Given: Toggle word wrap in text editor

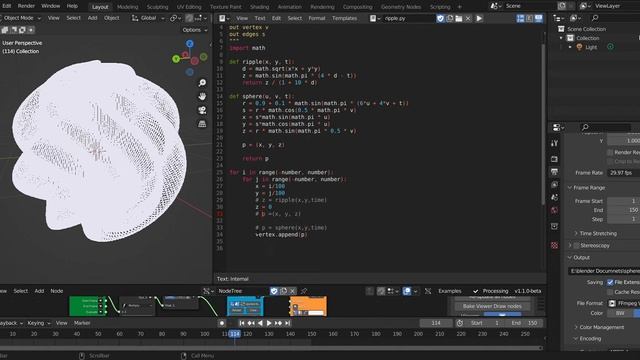Looking at the screenshot, I should coord(529,18).
